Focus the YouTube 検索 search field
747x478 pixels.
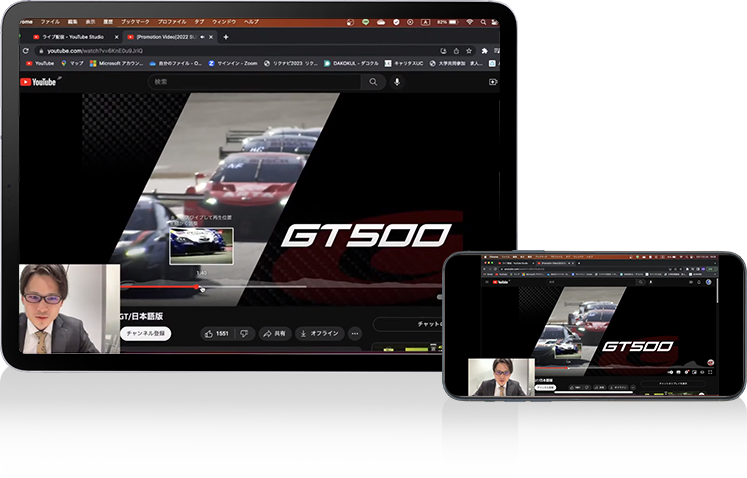tap(255, 82)
